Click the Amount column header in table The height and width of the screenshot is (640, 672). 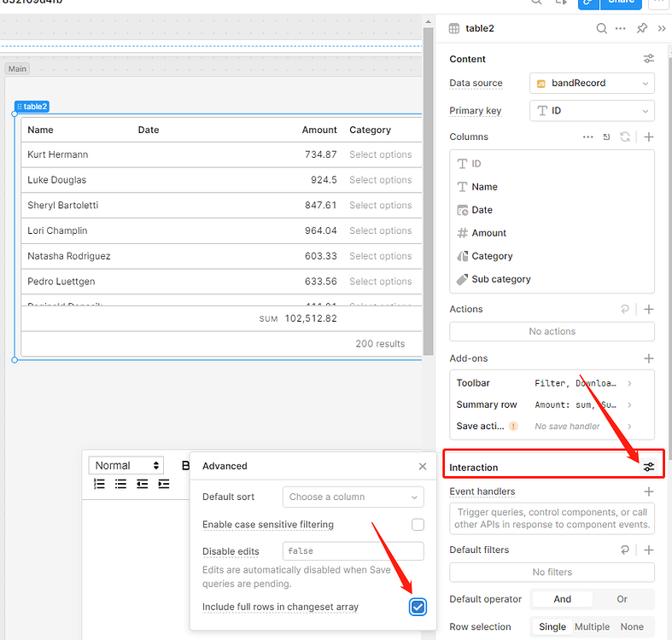tap(319, 130)
